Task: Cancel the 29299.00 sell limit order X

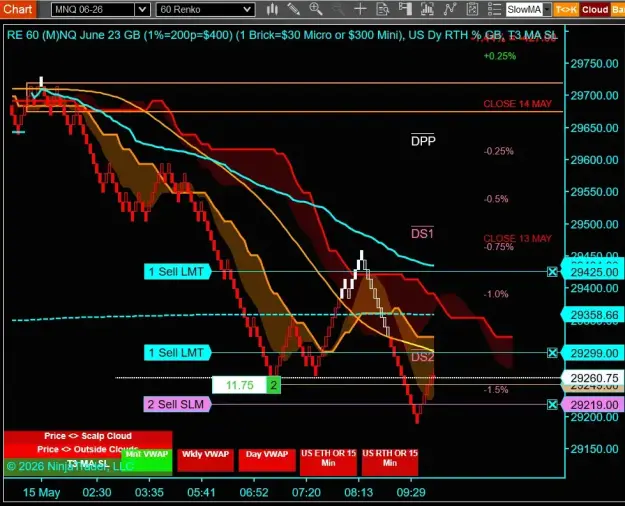Action: tap(552, 353)
